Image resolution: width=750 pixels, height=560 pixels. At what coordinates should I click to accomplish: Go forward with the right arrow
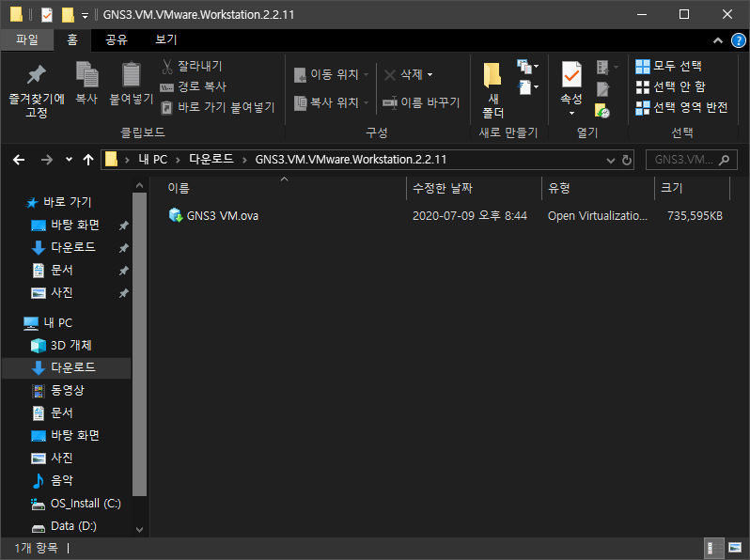coord(46,160)
